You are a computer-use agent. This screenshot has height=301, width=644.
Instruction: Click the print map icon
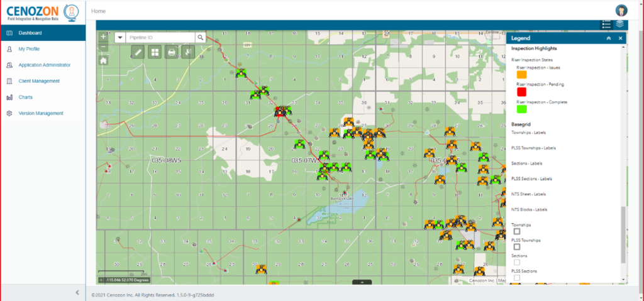point(170,53)
